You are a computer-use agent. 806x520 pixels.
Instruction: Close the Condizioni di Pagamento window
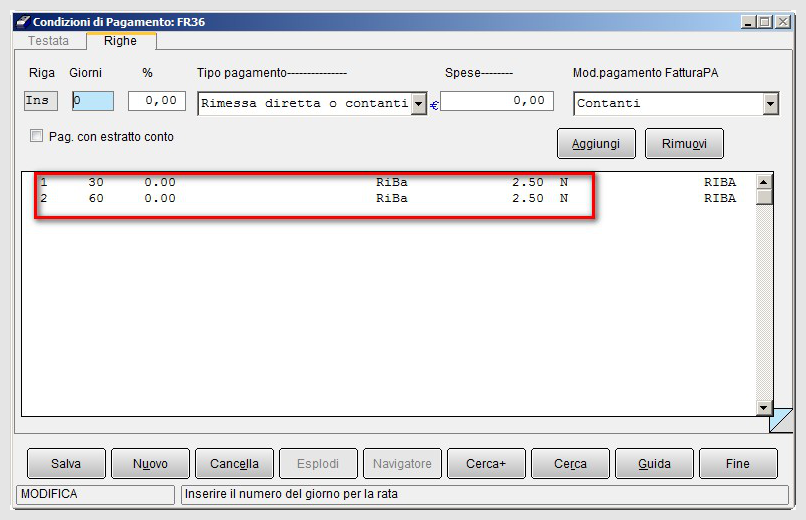pyautogui.click(x=783, y=22)
